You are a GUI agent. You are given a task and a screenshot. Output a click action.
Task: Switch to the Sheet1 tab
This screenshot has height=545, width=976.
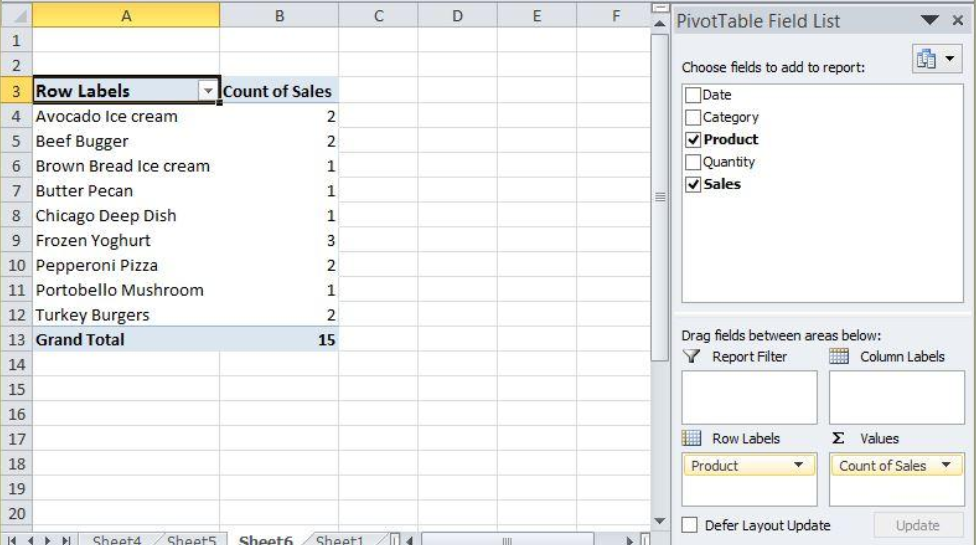click(339, 539)
